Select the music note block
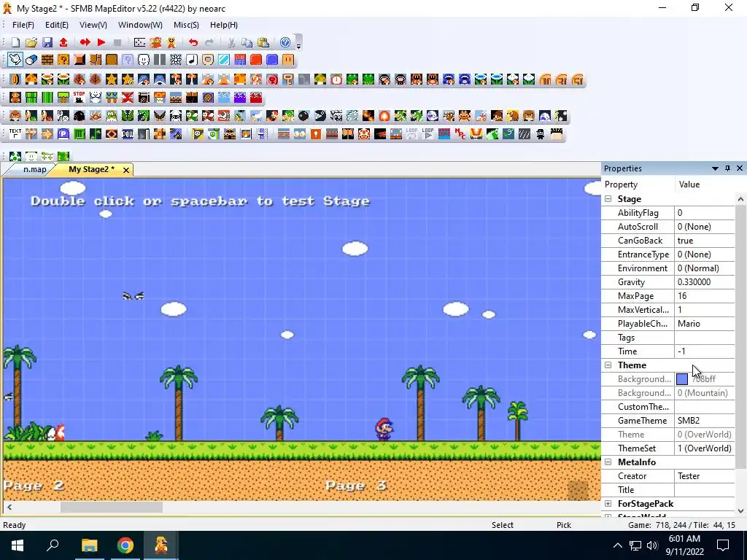 coord(192,60)
